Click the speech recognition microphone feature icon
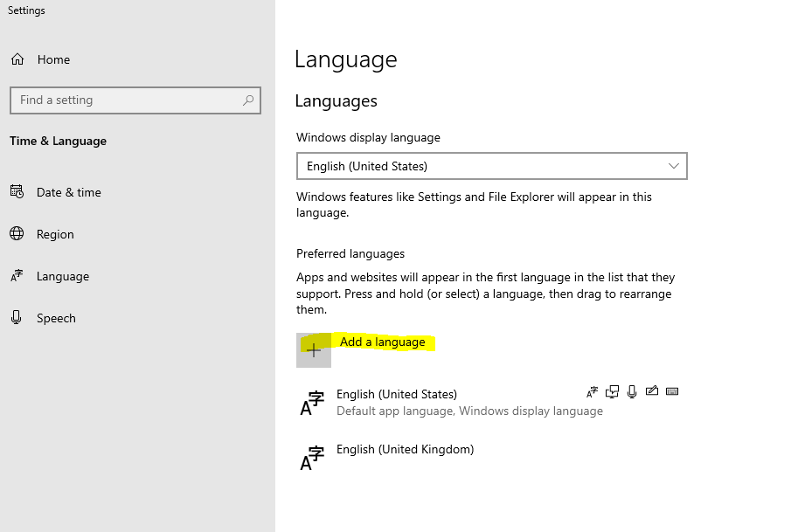Viewport: 798px width, 532px height. point(632,391)
